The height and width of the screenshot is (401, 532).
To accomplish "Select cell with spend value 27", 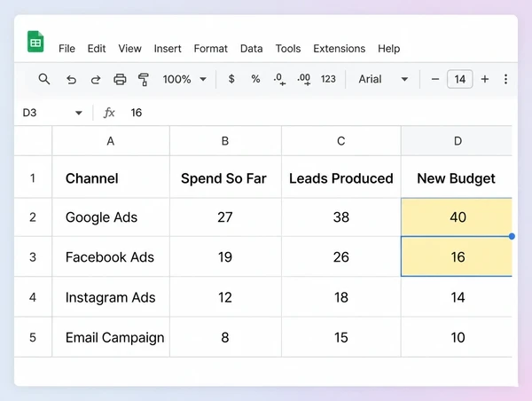I will click(225, 217).
